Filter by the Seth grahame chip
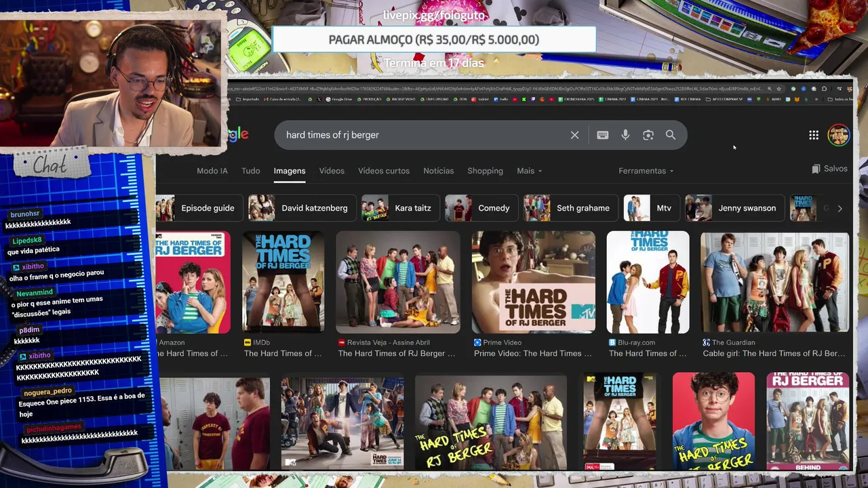The height and width of the screenshot is (488, 868). pyautogui.click(x=570, y=208)
